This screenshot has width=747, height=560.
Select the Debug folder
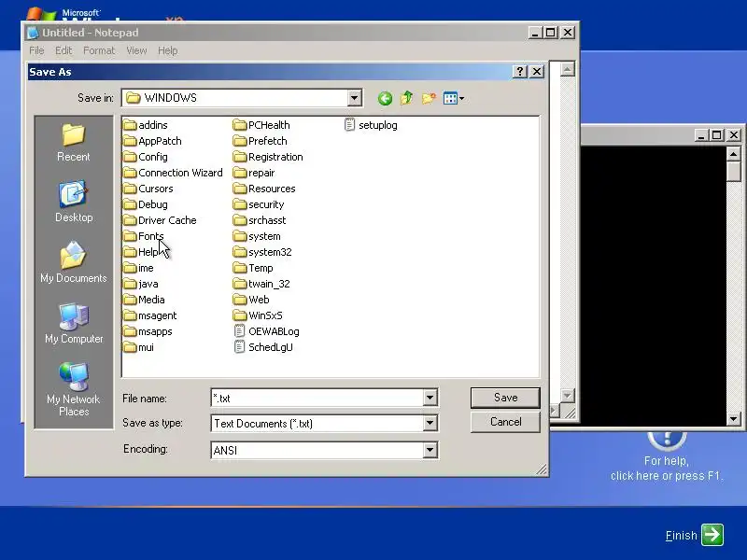(x=146, y=204)
